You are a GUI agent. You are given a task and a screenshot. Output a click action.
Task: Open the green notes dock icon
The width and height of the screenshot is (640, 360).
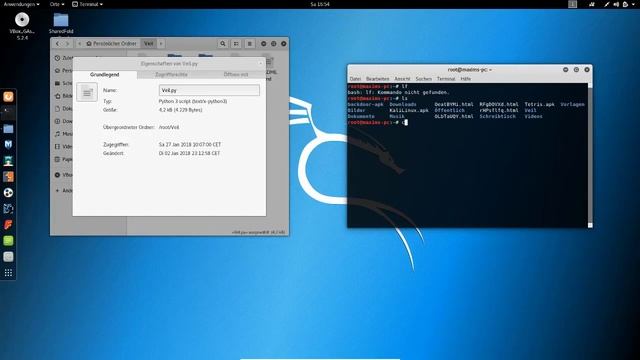point(8,241)
